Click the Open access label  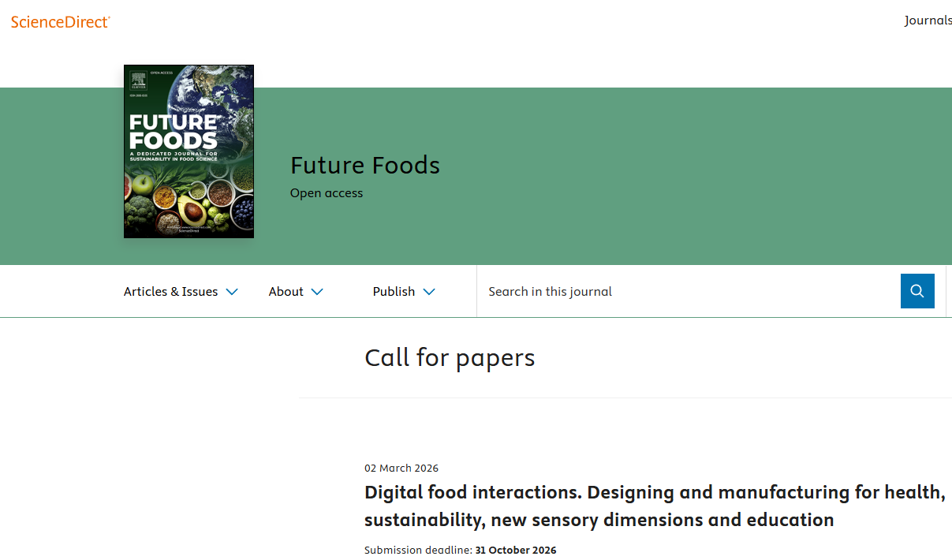coord(326,192)
